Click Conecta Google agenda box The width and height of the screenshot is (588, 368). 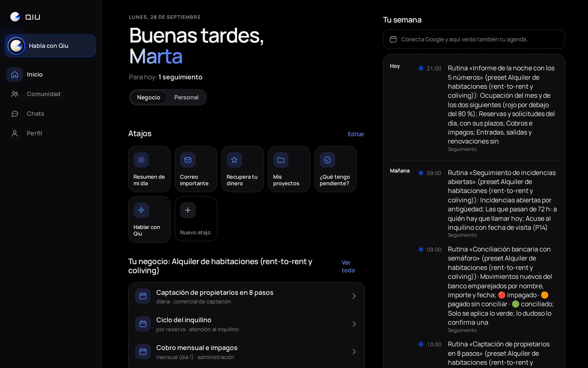tap(474, 39)
